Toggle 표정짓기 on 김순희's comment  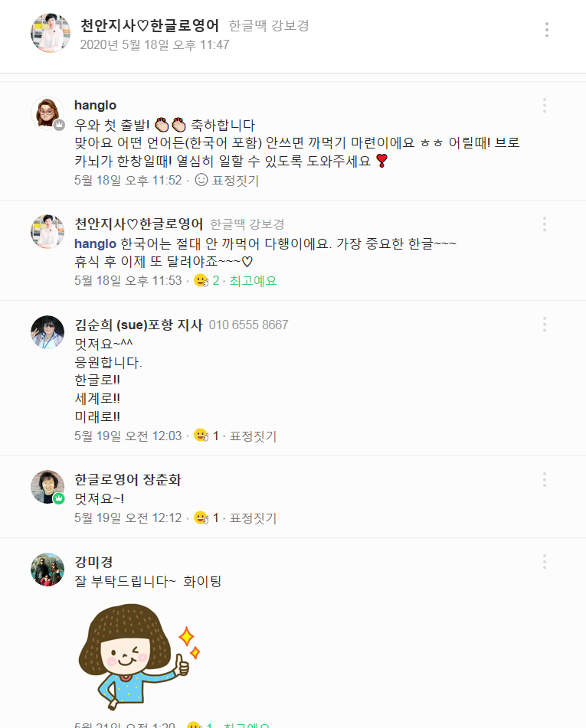point(253,436)
